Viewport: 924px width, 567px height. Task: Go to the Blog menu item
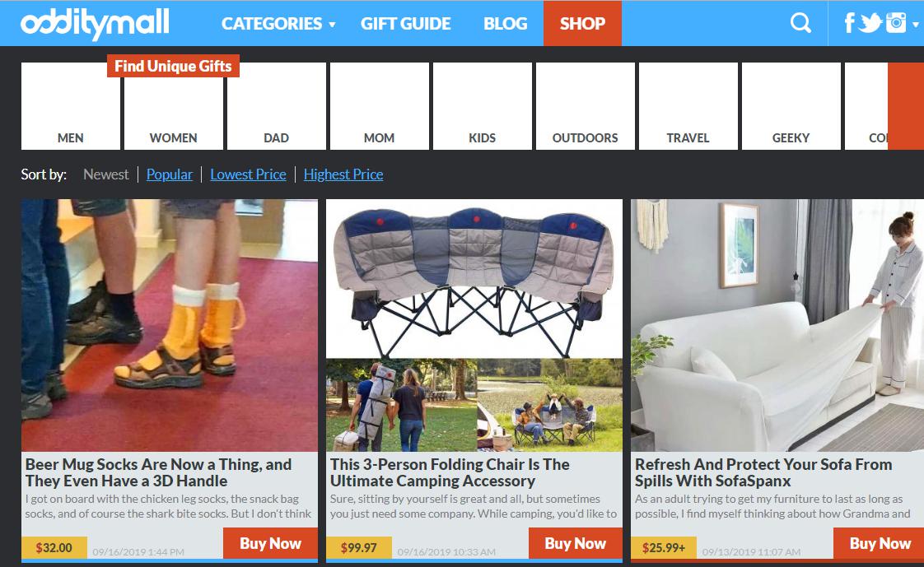point(505,24)
